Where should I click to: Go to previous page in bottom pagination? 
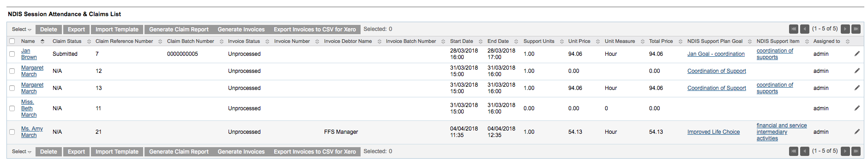804,151
